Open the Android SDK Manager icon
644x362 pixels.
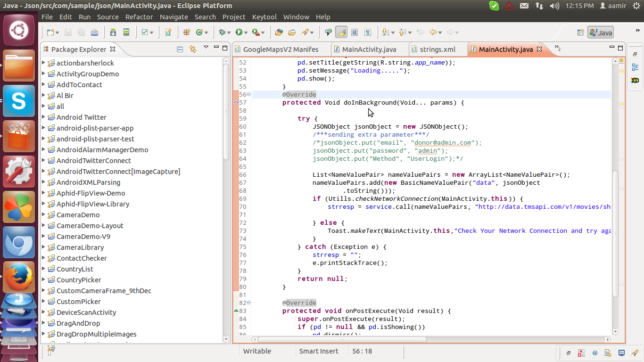(x=113, y=32)
